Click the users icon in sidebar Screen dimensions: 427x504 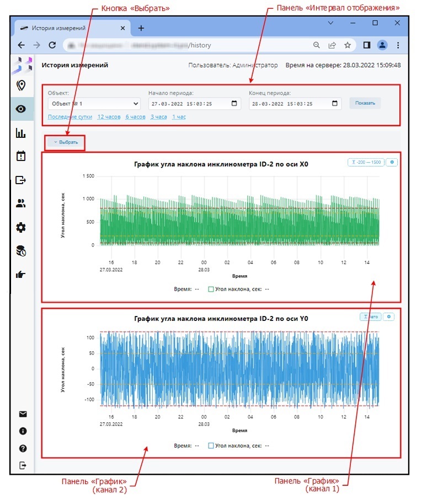(22, 203)
